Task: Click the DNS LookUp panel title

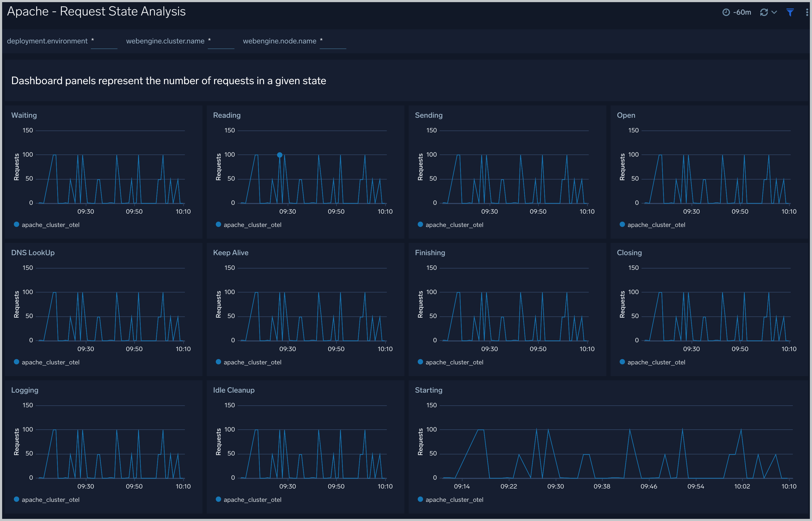Action: coord(33,253)
